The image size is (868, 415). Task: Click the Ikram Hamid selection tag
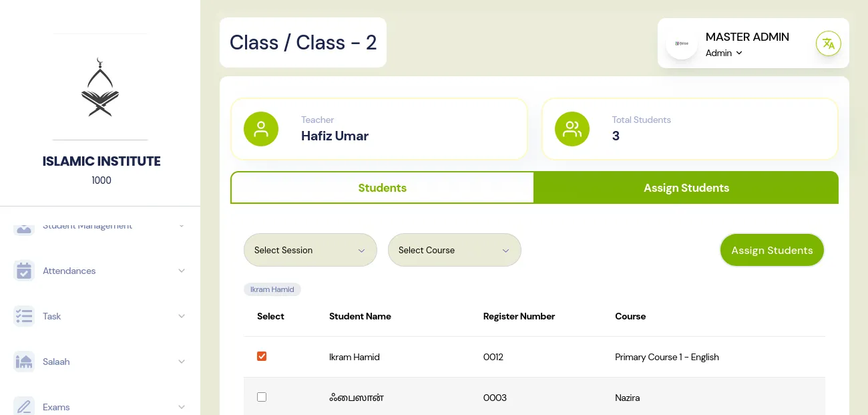pyautogui.click(x=272, y=289)
